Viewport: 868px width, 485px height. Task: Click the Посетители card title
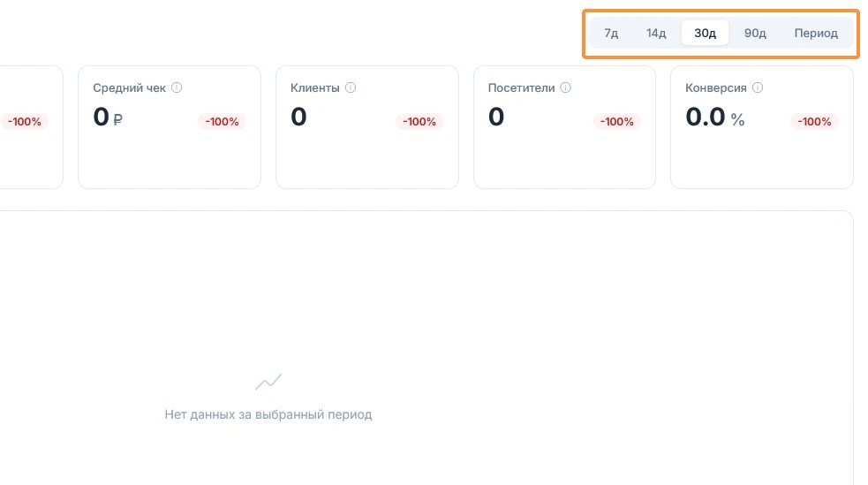(x=521, y=88)
